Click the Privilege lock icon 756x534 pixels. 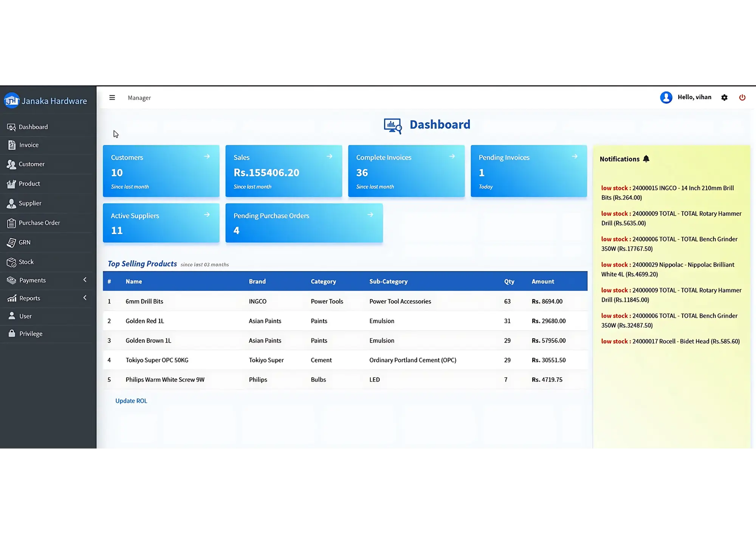(x=12, y=333)
